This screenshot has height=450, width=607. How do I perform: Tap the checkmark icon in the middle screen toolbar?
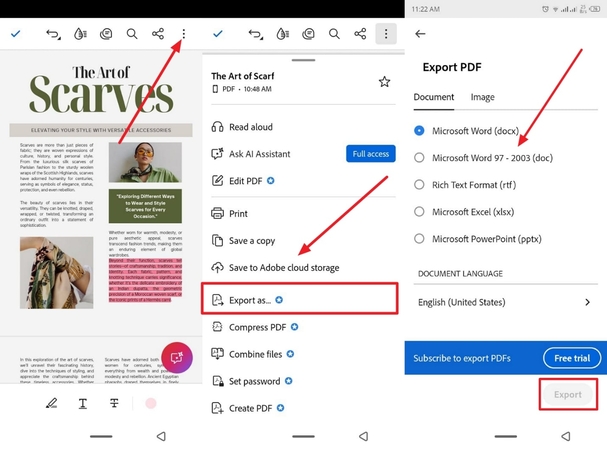click(218, 34)
